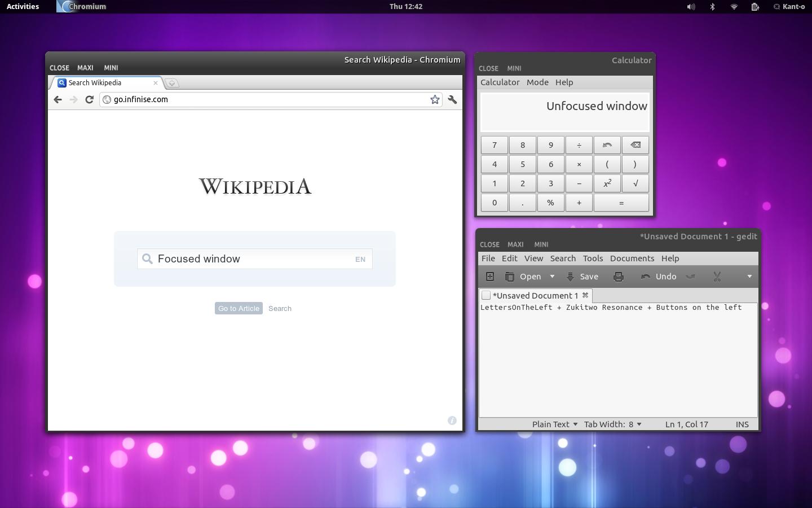This screenshot has width=812, height=508.
Task: Click Search link below Wikipedia box
Action: (280, 308)
